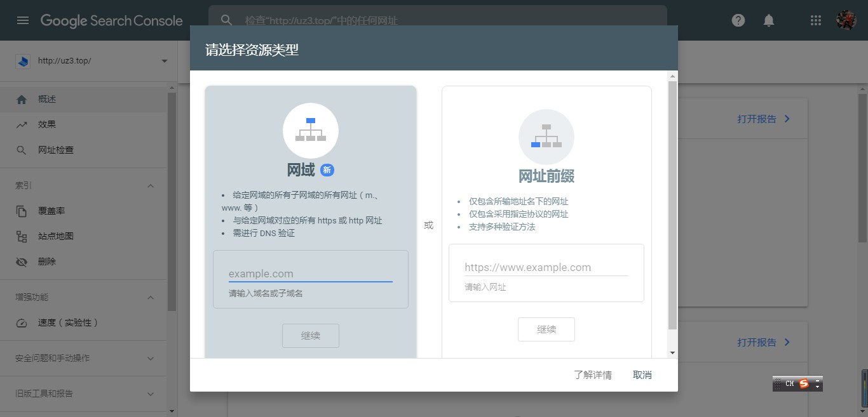Open the IME toolbar small dropdown arrow

click(x=817, y=386)
